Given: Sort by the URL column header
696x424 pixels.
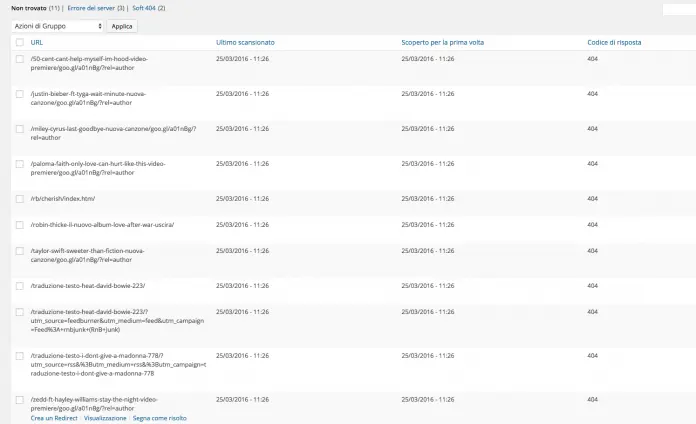Looking at the screenshot, I should point(37,43).
